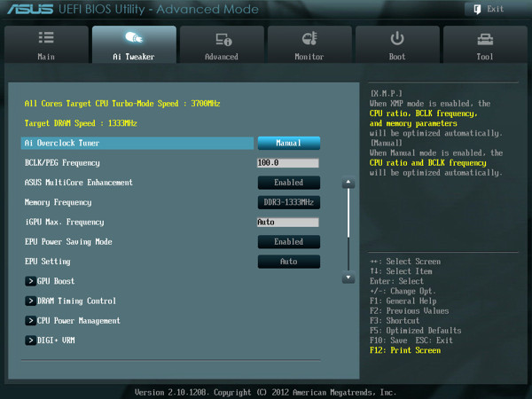Click the Ai Tweaker chip icon

(134, 37)
